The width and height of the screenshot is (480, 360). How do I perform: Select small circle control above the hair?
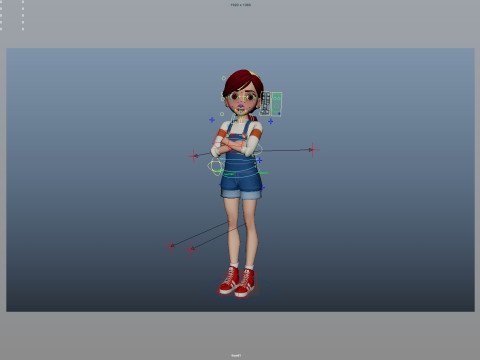click(x=224, y=78)
